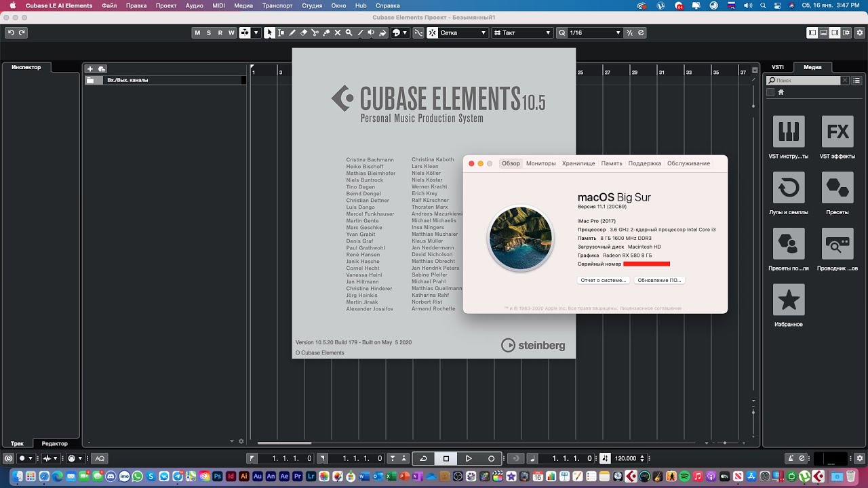
Task: Click the transport Stop button
Action: (x=446, y=459)
